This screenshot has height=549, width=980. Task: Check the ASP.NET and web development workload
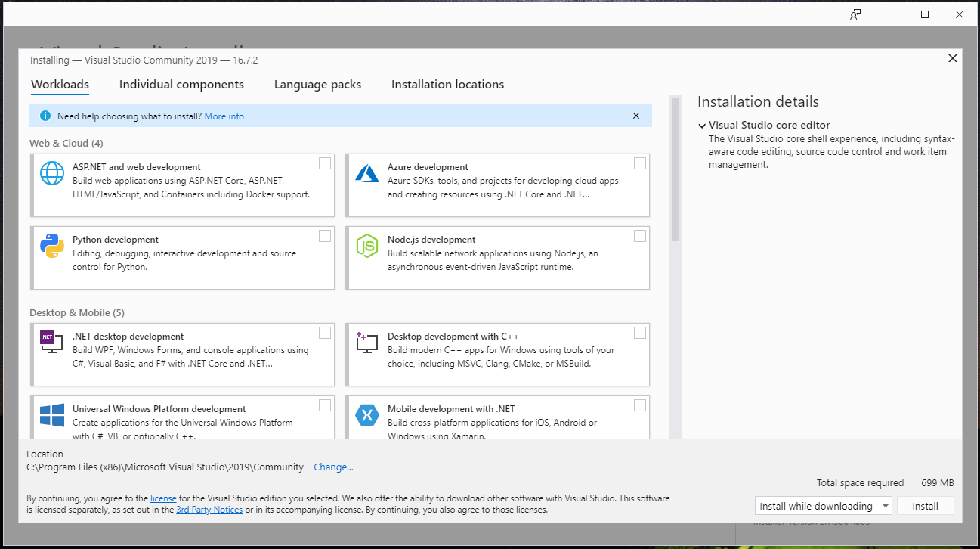tap(325, 163)
